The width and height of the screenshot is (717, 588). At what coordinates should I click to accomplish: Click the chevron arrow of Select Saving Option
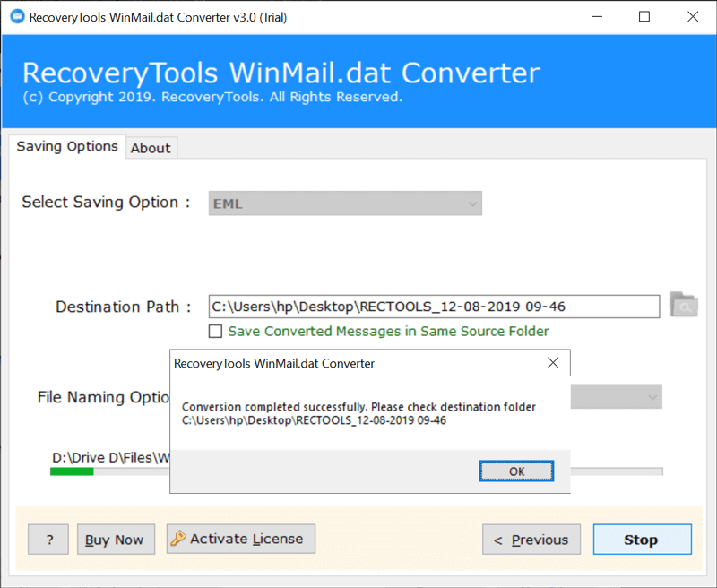(x=473, y=204)
